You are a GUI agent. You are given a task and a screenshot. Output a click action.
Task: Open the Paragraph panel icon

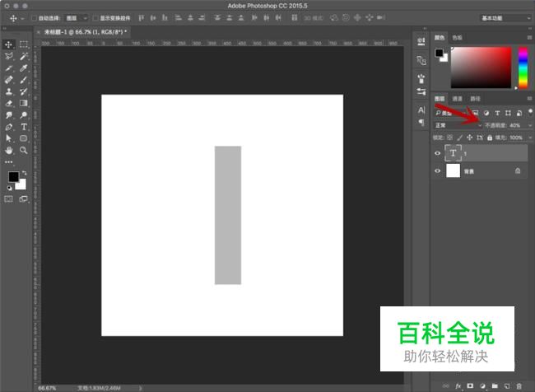click(421, 122)
